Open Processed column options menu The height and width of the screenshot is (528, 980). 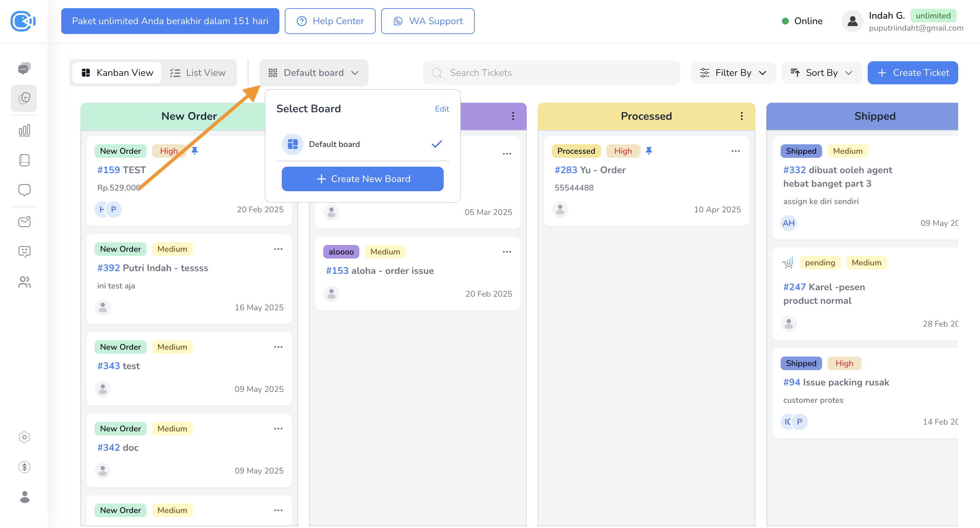click(741, 116)
